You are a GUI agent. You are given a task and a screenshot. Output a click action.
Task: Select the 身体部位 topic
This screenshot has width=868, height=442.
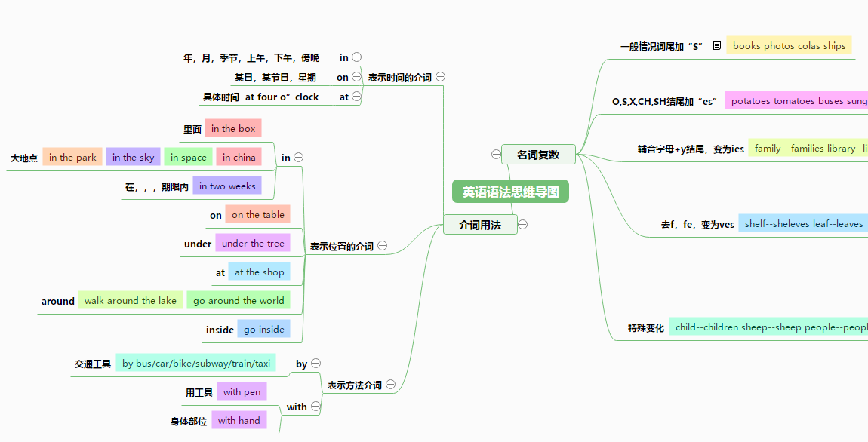tap(189, 421)
